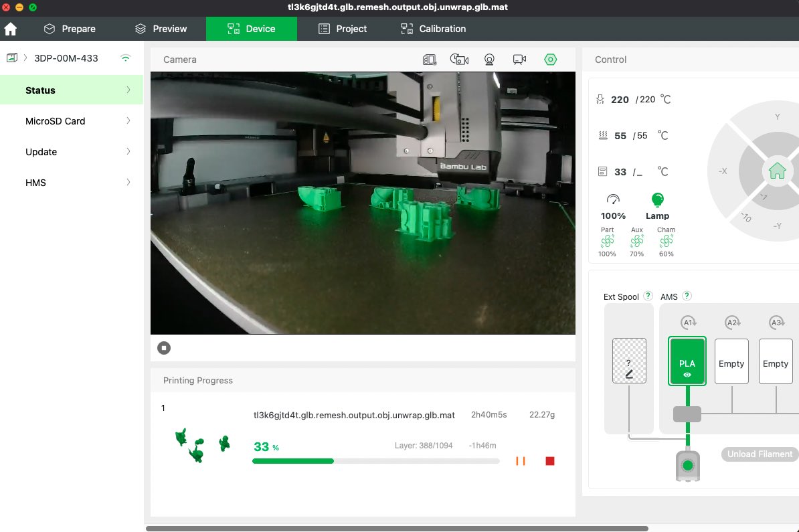
Task: Click the eye icon on PLA slot
Action: [x=687, y=375]
